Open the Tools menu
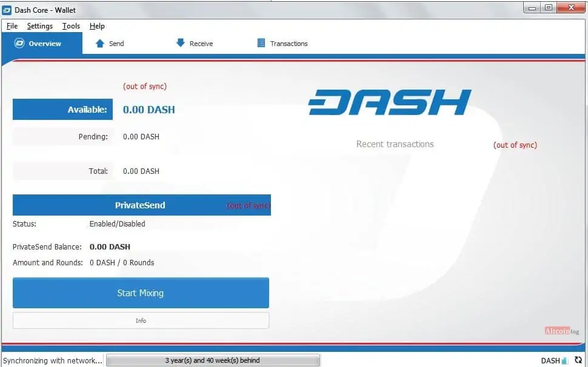Screen dimensions: 588x367 click(x=71, y=26)
